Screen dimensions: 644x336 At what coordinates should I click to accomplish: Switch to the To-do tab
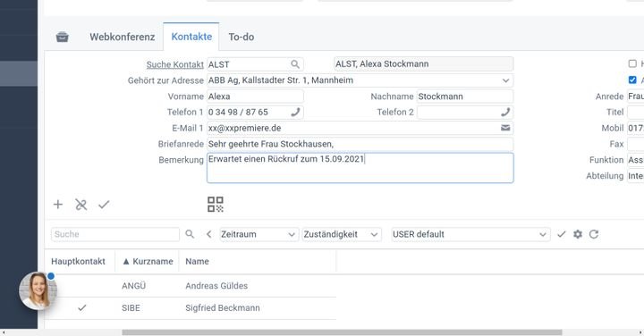[241, 37]
